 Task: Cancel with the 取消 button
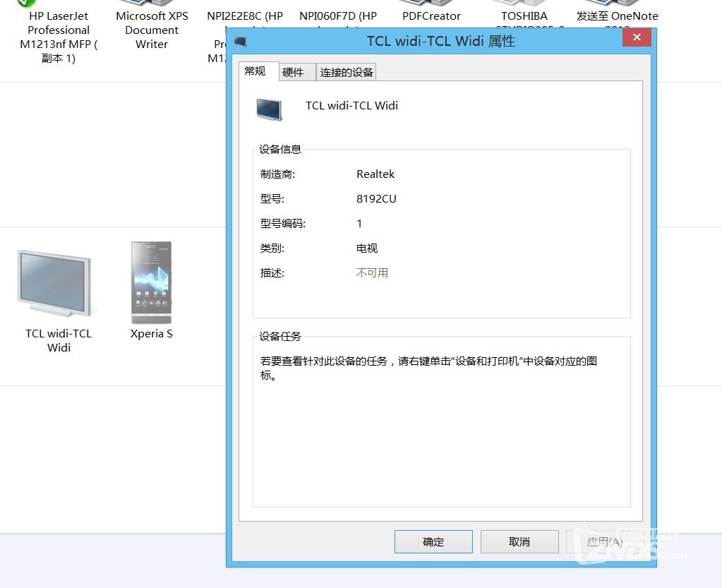[519, 541]
